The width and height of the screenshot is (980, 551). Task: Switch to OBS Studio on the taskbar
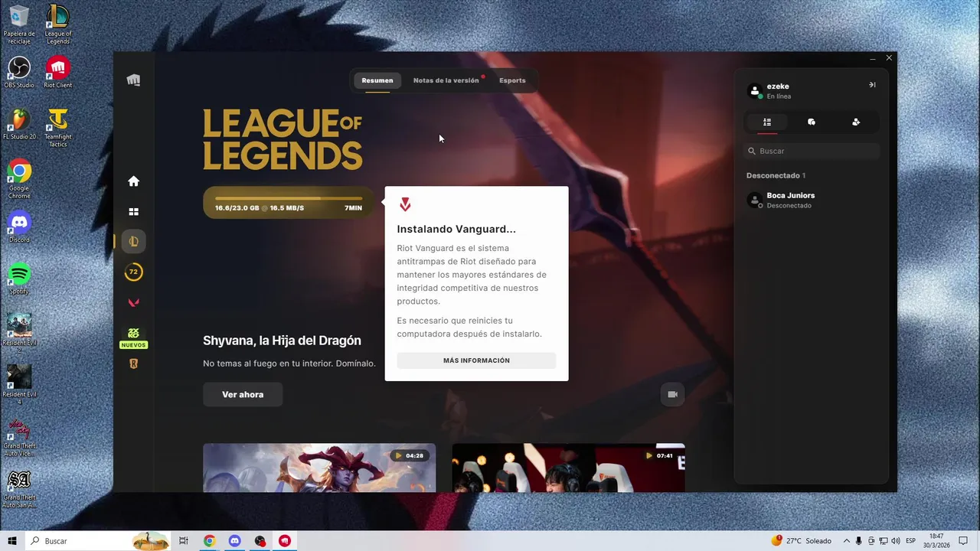260,541
